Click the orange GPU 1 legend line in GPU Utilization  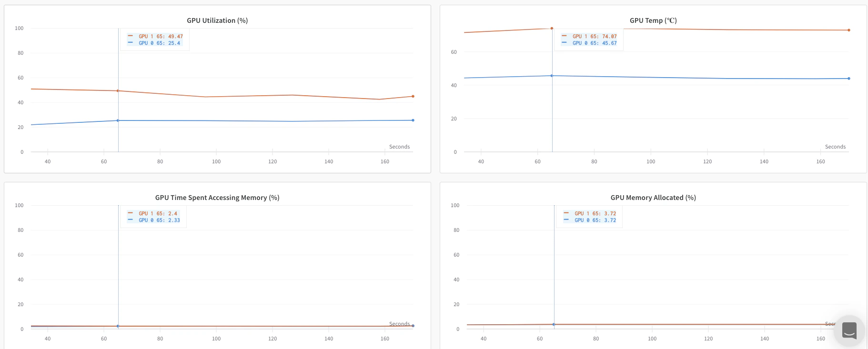coord(131,36)
